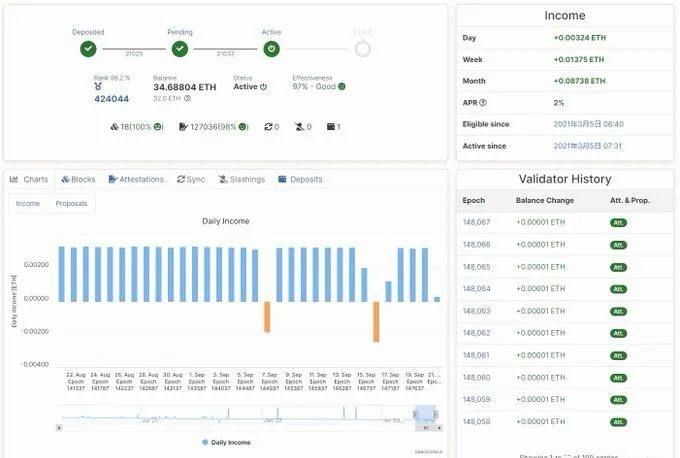Viewport: 680px width, 458px height.
Task: Switch to the Attestations tab
Action: point(136,179)
